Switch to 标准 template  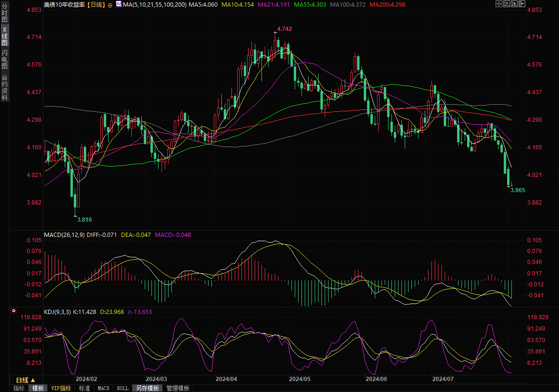(84, 388)
